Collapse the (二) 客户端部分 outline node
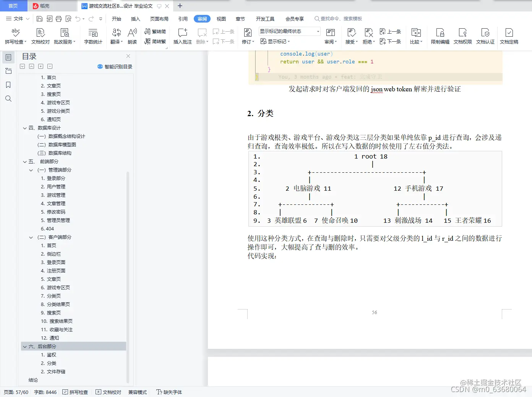 [x=31, y=237]
